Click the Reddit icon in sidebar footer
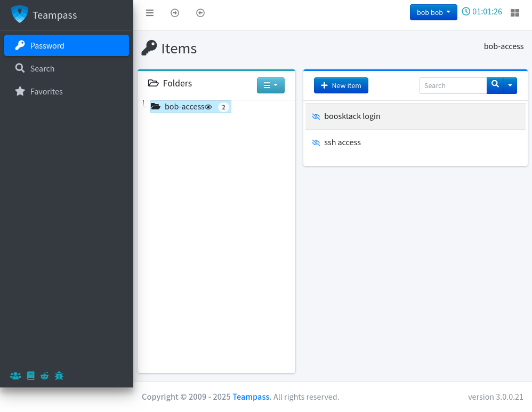The width and height of the screenshot is (532, 412). [x=45, y=376]
